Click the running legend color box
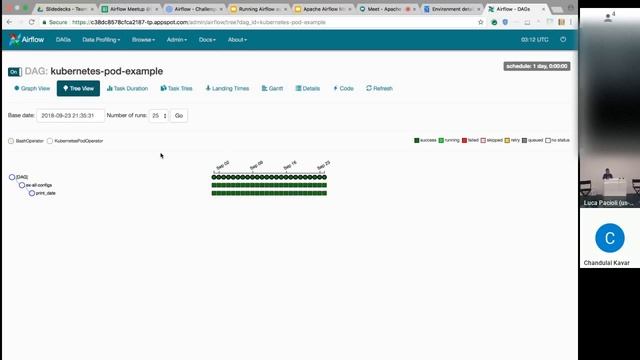The width and height of the screenshot is (640, 360). point(441,140)
